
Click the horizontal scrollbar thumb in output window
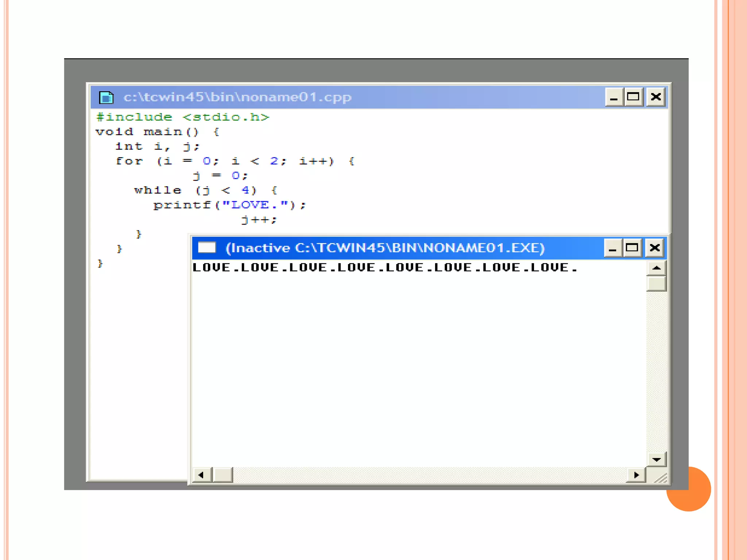223,475
